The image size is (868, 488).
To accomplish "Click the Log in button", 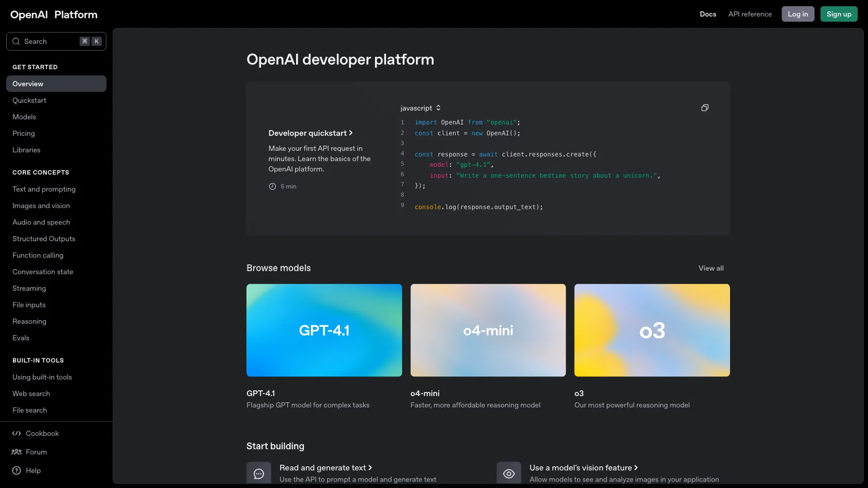I will point(798,14).
